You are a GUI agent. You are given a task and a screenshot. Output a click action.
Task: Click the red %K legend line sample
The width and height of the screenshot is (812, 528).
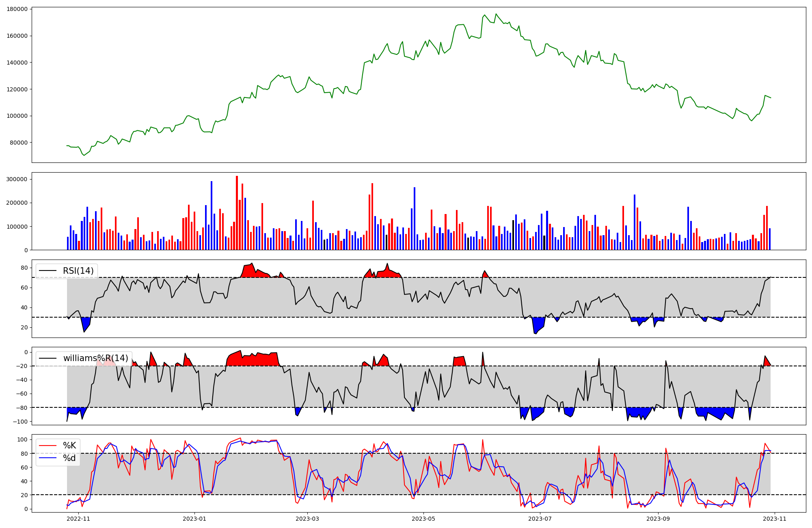pos(48,446)
